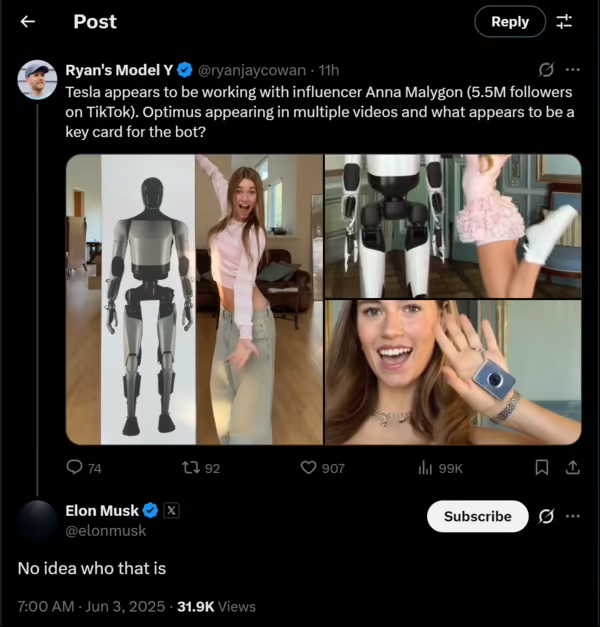Click the reply comment icon with 74
600x627 pixels.
point(75,467)
